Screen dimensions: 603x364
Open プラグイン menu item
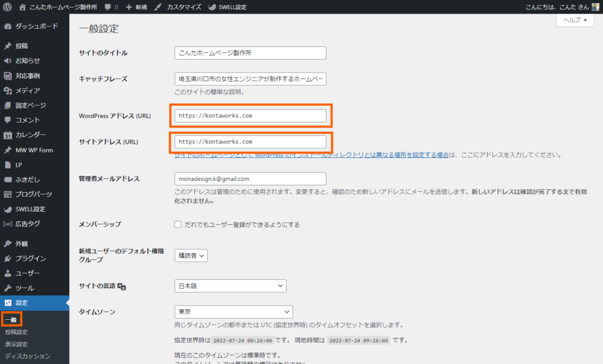pyautogui.click(x=31, y=259)
